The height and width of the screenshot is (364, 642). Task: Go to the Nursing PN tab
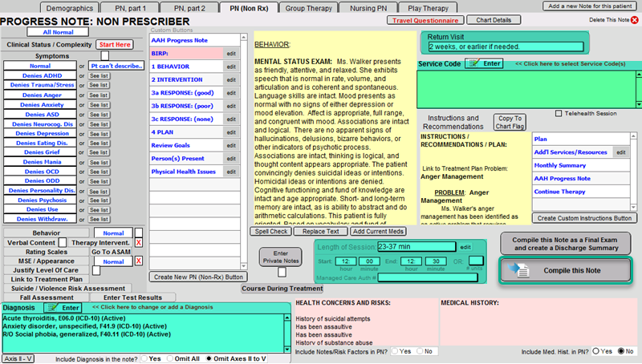point(368,8)
